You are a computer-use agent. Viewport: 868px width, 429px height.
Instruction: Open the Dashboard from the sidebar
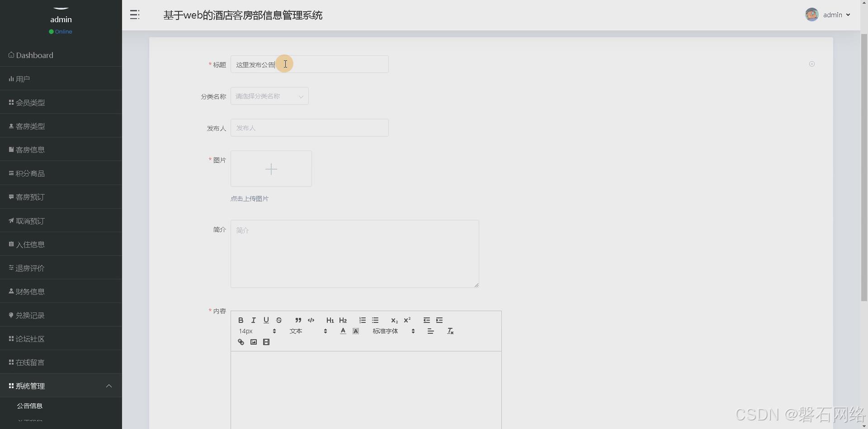[x=34, y=55]
